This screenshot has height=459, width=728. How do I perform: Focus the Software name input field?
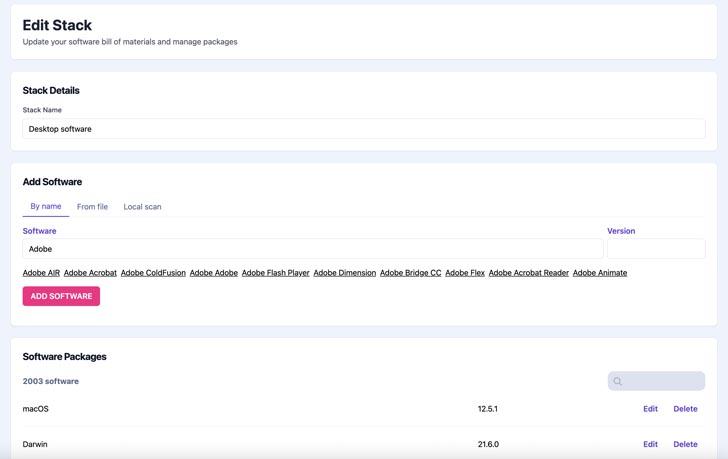312,249
